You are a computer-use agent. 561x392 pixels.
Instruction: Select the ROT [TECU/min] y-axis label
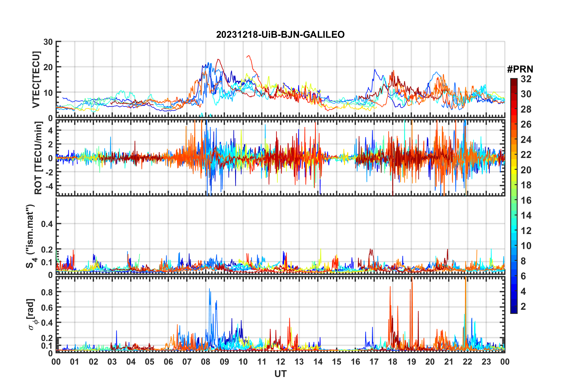[38, 158]
